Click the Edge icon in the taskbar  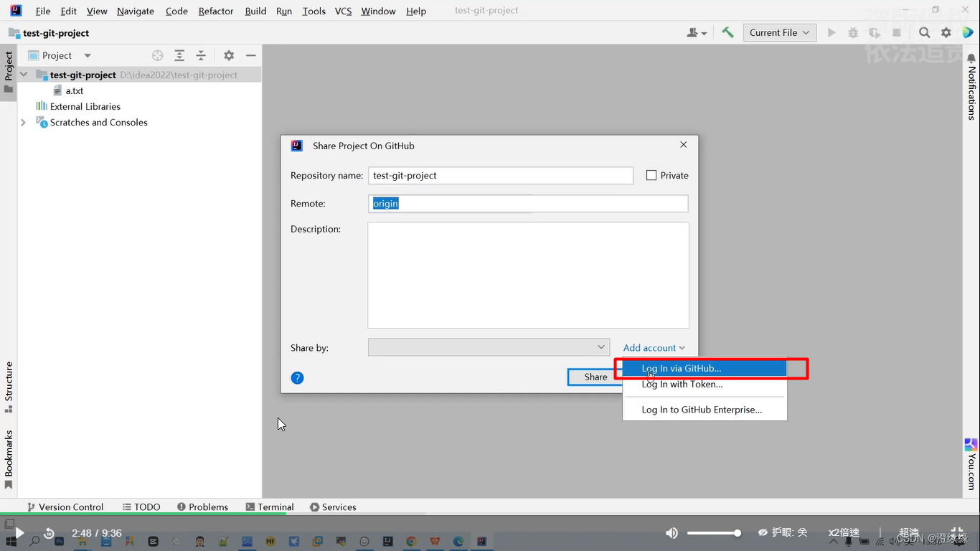click(458, 542)
